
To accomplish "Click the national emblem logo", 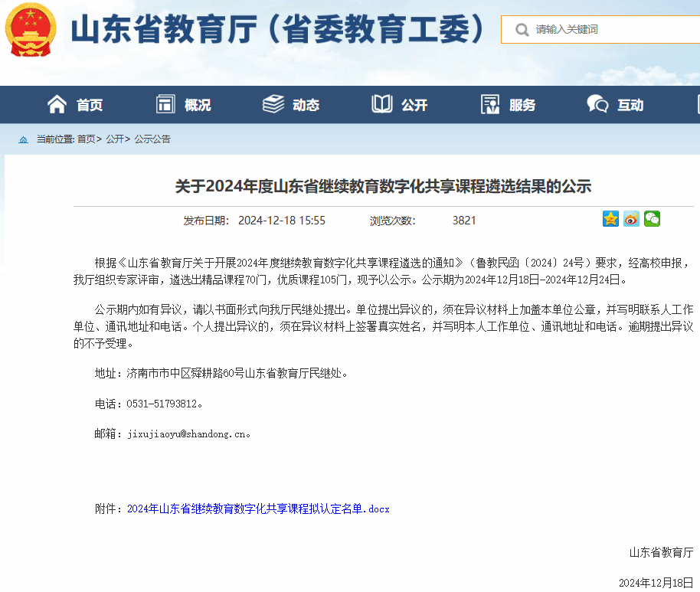I will click(31, 29).
